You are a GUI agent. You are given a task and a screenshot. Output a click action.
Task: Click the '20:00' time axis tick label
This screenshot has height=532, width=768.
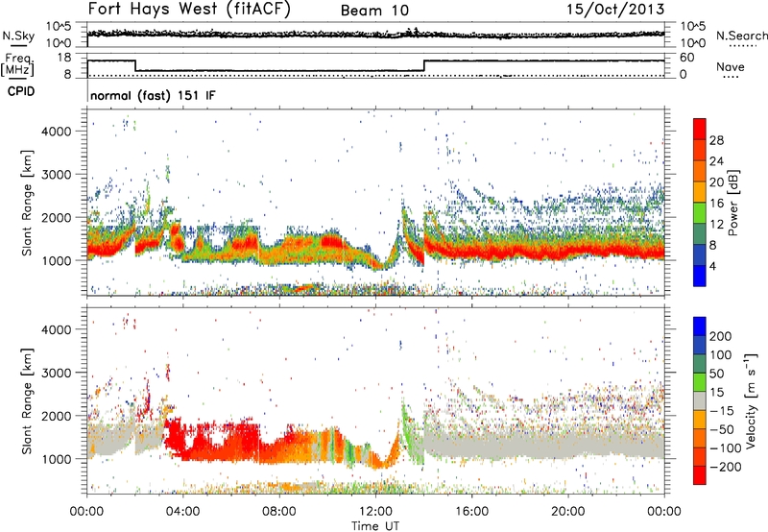(568, 512)
